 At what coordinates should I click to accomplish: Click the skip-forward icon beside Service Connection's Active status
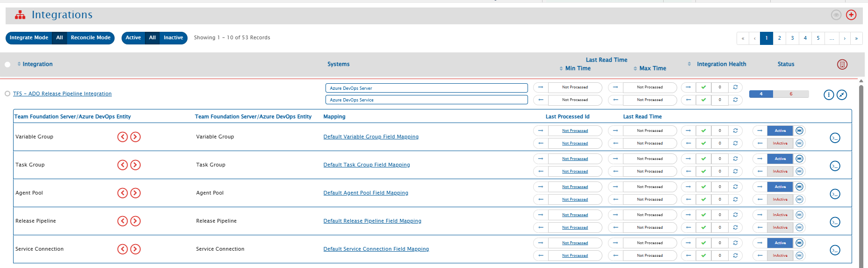tap(799, 243)
